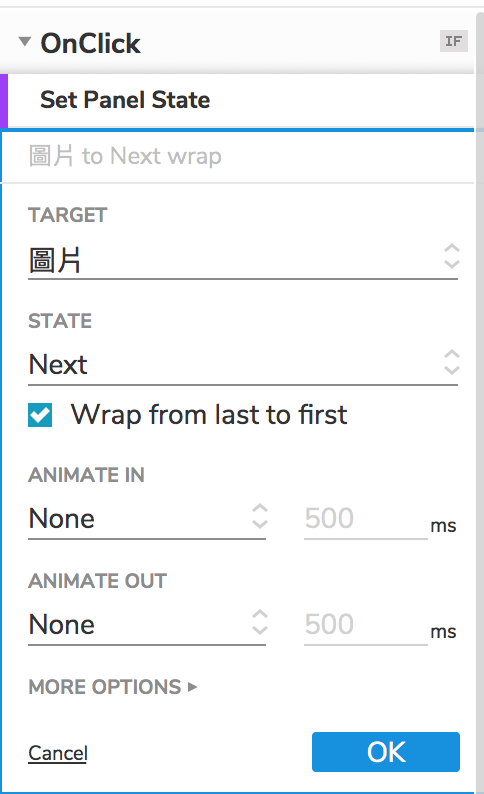Click the chevrons beside the ANIMATE OUT field
484x794 pixels.
coord(260,622)
